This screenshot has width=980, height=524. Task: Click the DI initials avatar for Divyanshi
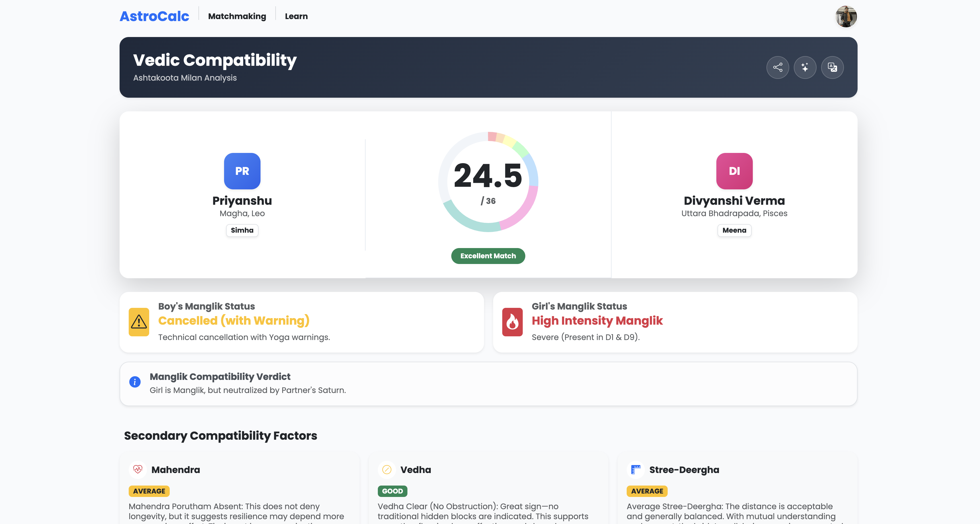(734, 171)
